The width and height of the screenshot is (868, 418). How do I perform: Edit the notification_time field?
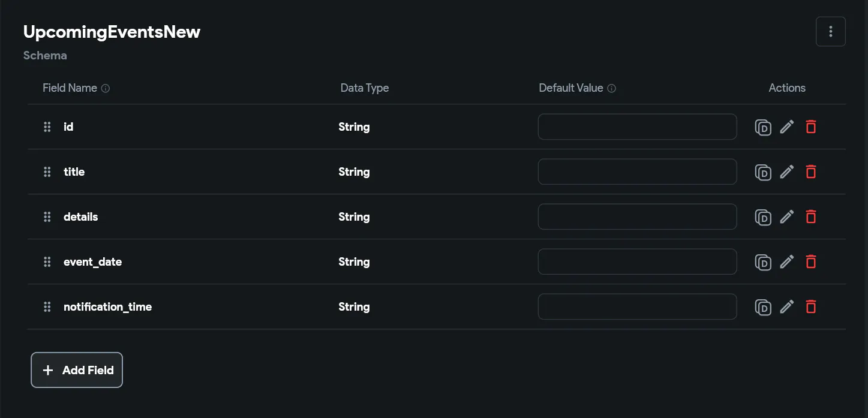click(x=787, y=306)
